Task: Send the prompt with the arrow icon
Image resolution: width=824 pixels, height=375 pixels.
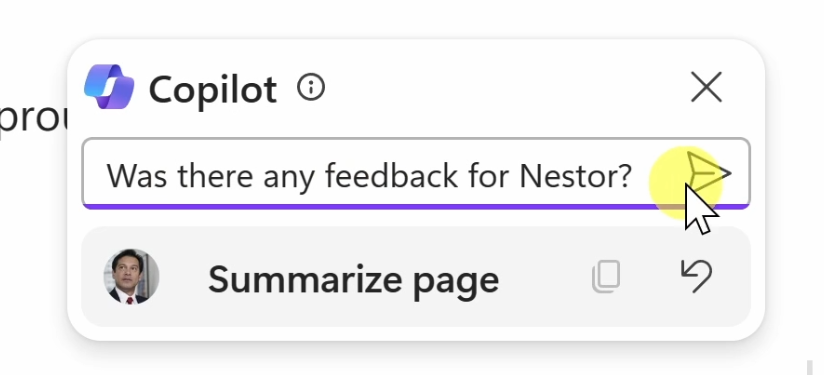Action: (x=709, y=173)
